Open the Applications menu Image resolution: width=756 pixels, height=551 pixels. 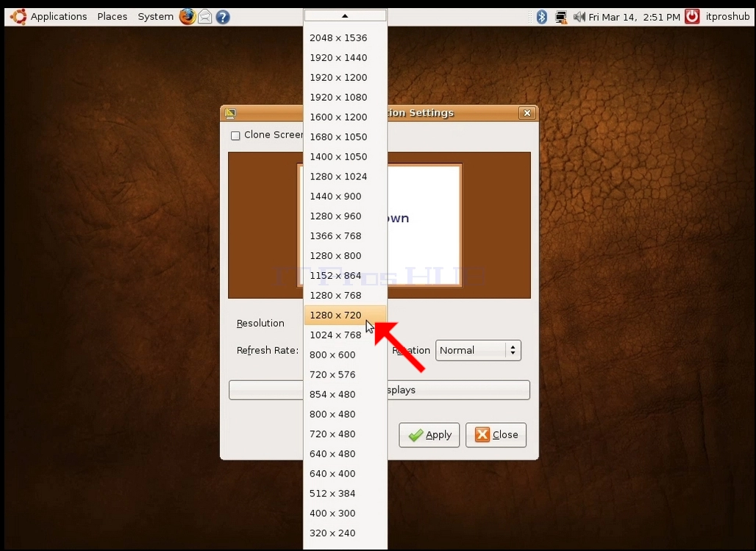point(59,16)
